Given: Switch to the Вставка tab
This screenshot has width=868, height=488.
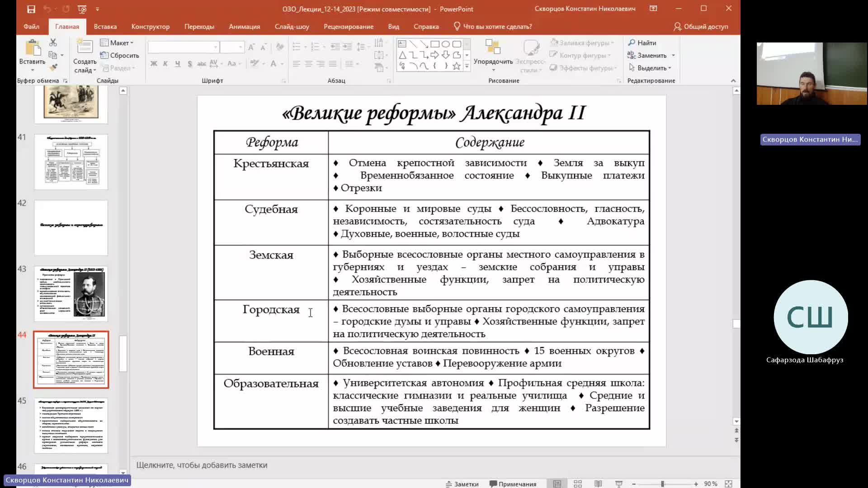Looking at the screenshot, I should (x=105, y=26).
